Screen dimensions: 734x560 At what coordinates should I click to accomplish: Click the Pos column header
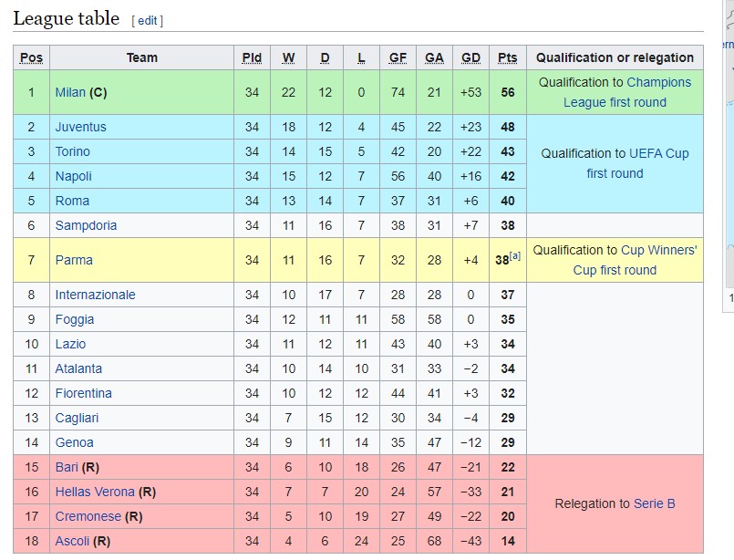(x=31, y=57)
